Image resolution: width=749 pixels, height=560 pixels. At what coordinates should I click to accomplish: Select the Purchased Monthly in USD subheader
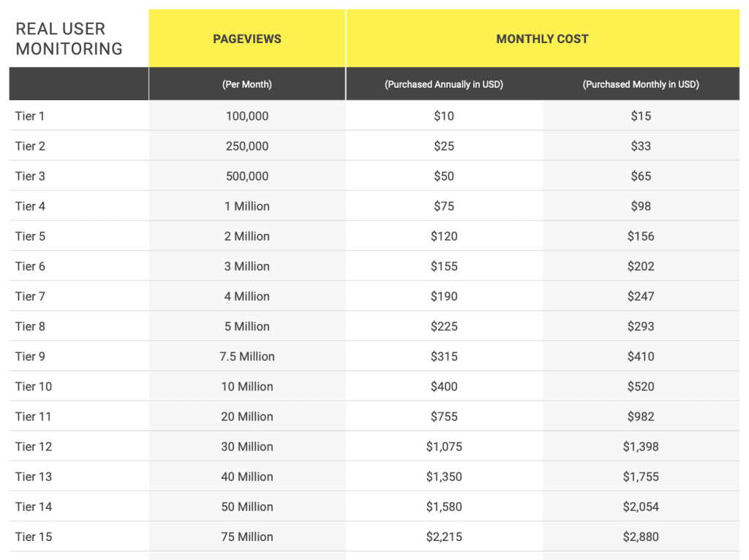[641, 84]
